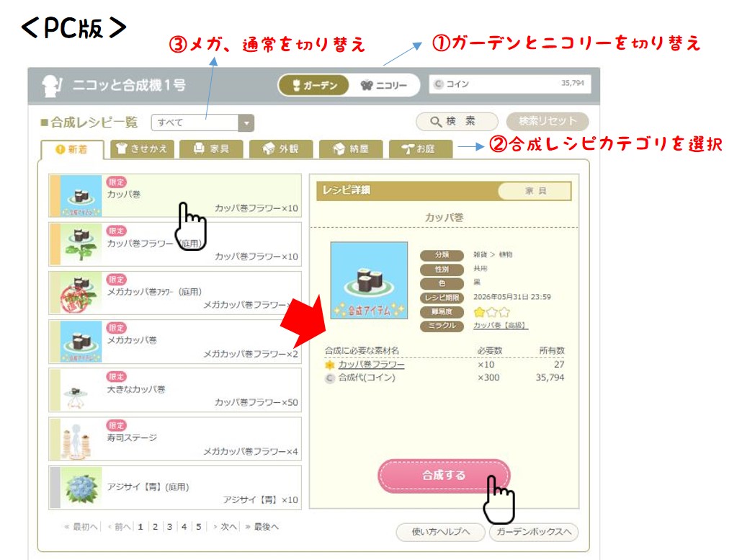737x560 pixels.
Task: Select the 納屋 barn tab
Action: (x=351, y=149)
